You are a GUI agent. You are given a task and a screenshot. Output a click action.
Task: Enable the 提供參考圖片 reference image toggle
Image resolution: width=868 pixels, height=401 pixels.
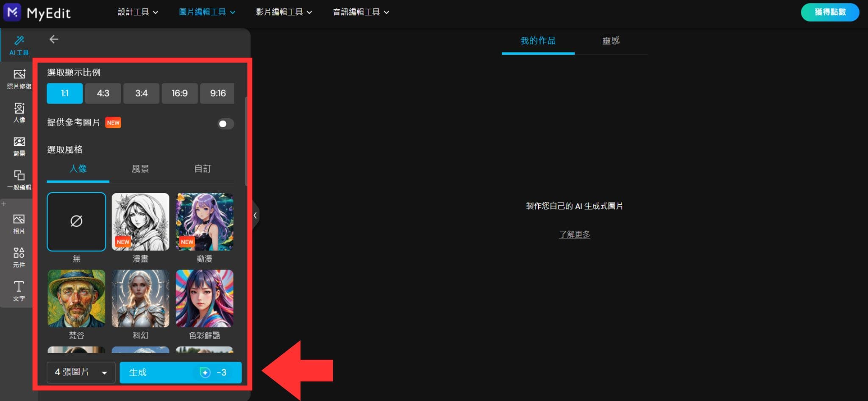pos(225,124)
